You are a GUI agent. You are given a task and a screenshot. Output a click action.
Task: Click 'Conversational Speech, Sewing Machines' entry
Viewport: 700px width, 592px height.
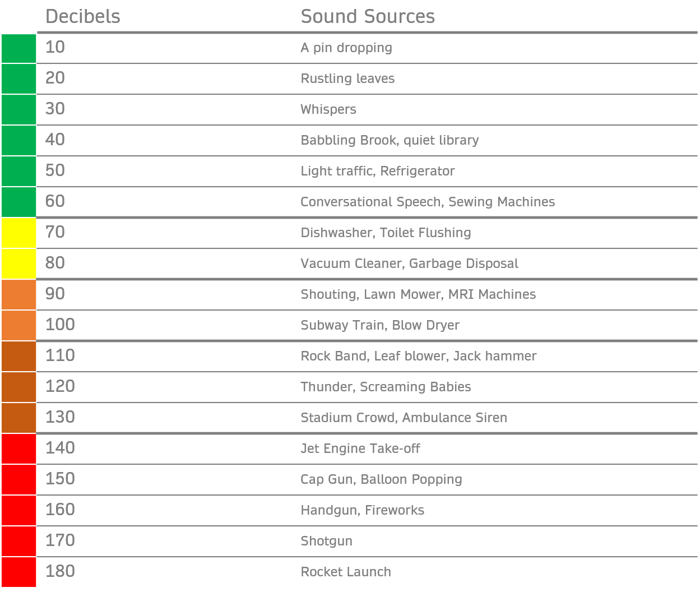tap(428, 202)
